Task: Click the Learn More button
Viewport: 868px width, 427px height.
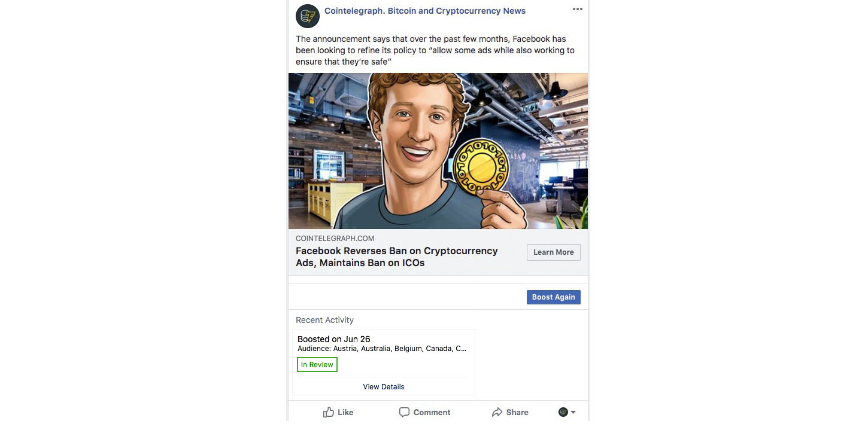Action: 553,252
